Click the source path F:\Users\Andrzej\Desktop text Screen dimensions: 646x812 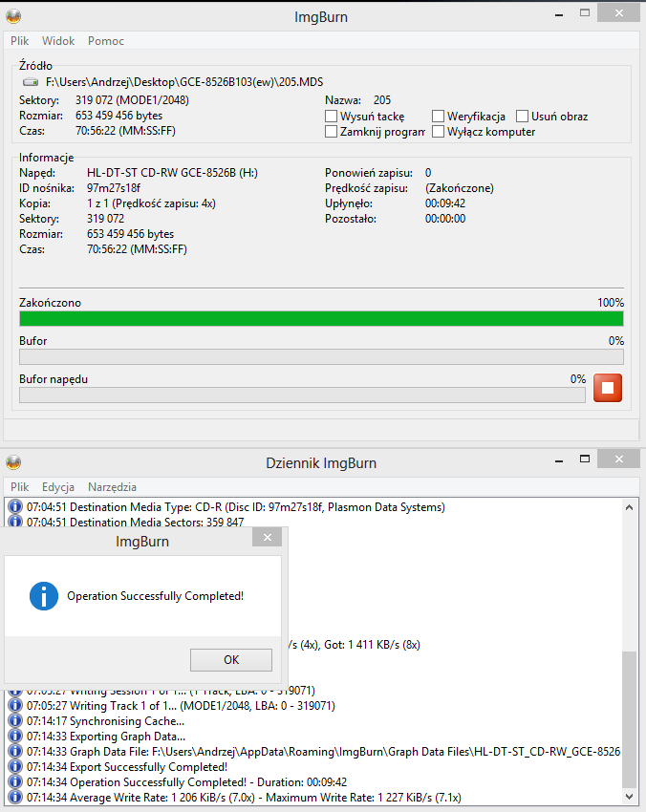point(184,82)
